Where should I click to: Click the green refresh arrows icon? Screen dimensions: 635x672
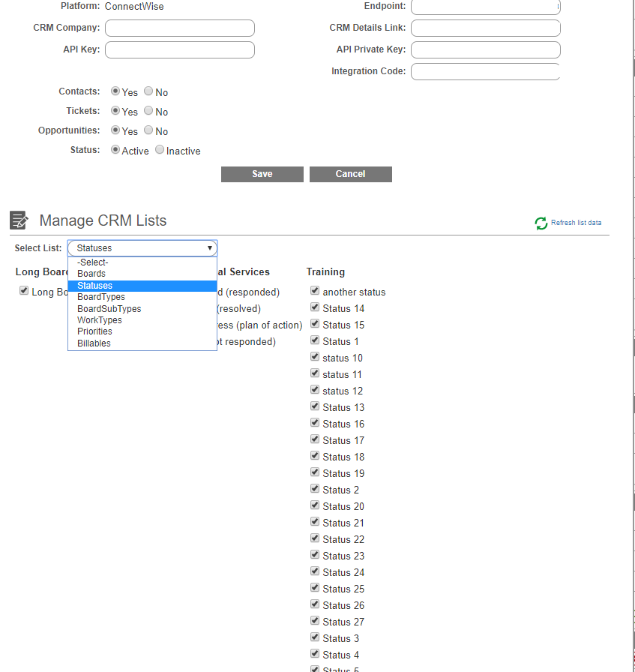pyautogui.click(x=541, y=223)
